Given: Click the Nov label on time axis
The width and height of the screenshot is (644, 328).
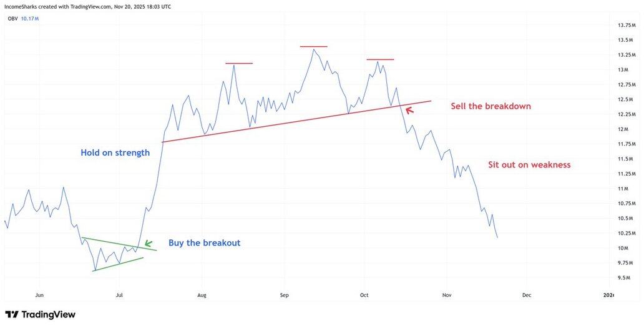Looking at the screenshot, I should point(446,294).
